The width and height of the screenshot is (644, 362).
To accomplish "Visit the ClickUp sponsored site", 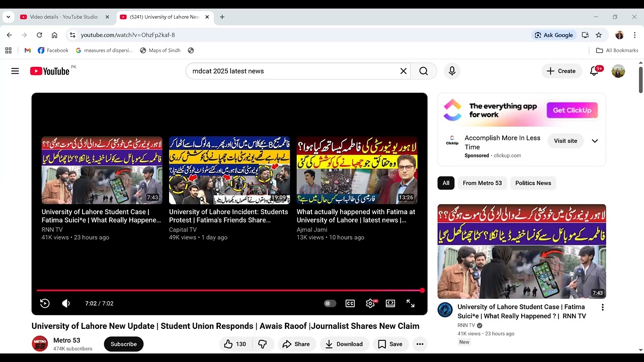I will (566, 141).
